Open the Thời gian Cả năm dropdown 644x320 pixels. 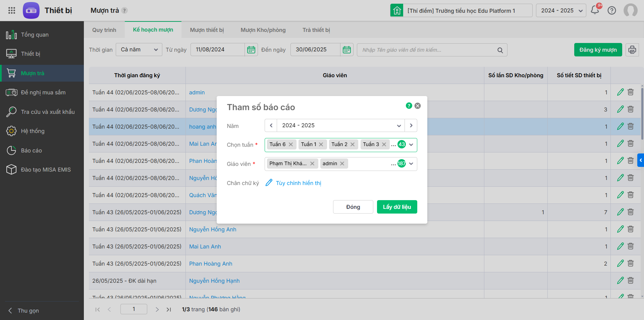point(139,50)
